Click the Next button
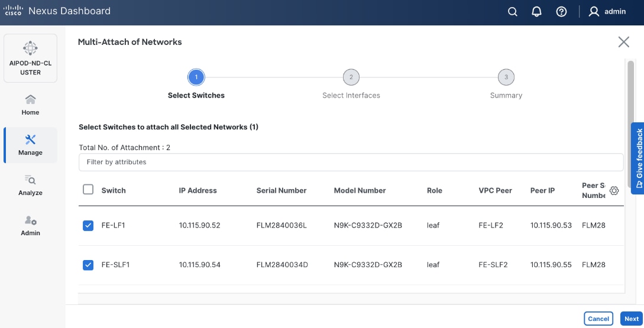The width and height of the screenshot is (644, 328). 631,319
